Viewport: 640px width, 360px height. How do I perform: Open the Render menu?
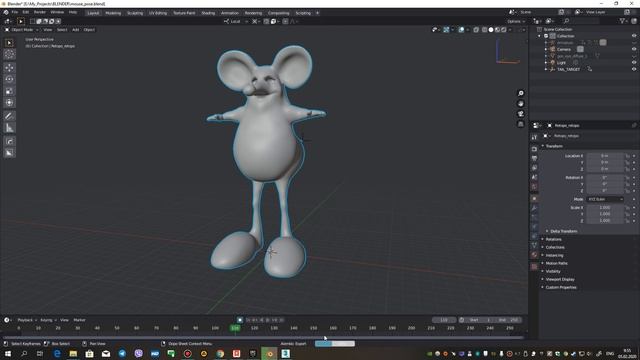tap(40, 13)
